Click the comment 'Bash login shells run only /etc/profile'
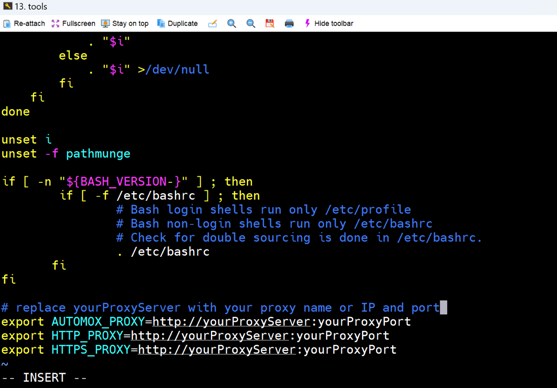 (x=264, y=210)
